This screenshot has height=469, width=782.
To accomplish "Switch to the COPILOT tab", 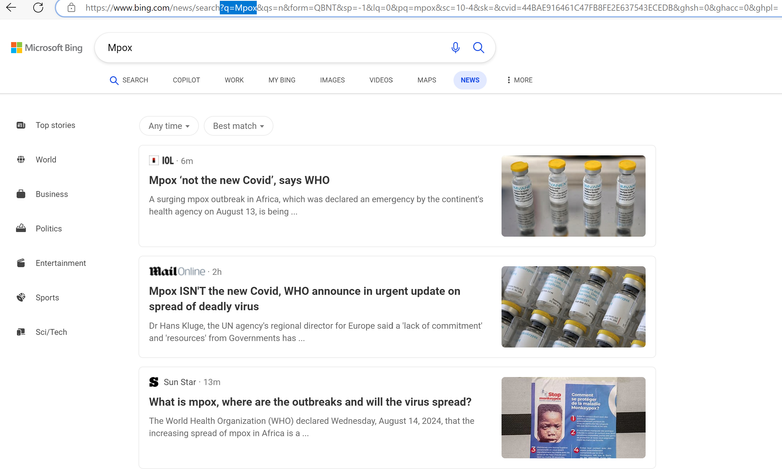I will pyautogui.click(x=186, y=80).
